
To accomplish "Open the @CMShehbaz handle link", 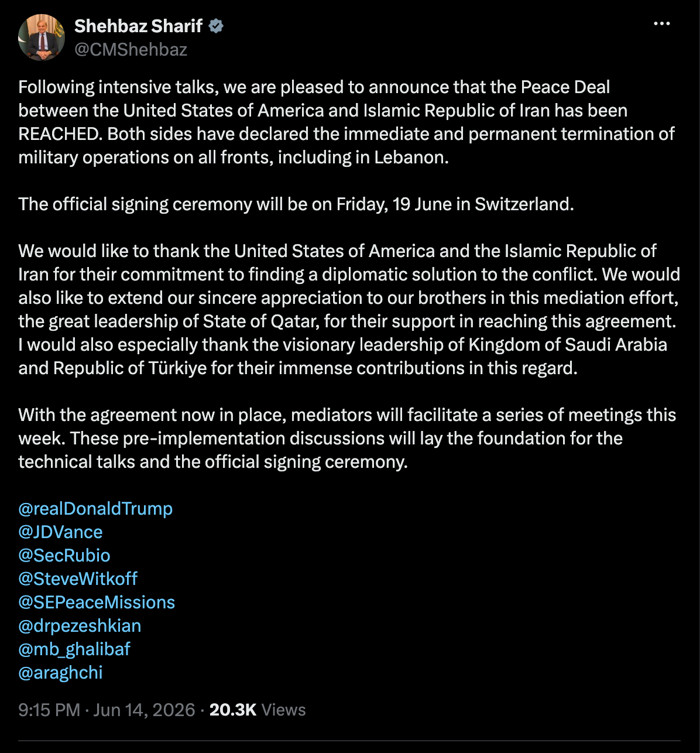I will (x=131, y=49).
